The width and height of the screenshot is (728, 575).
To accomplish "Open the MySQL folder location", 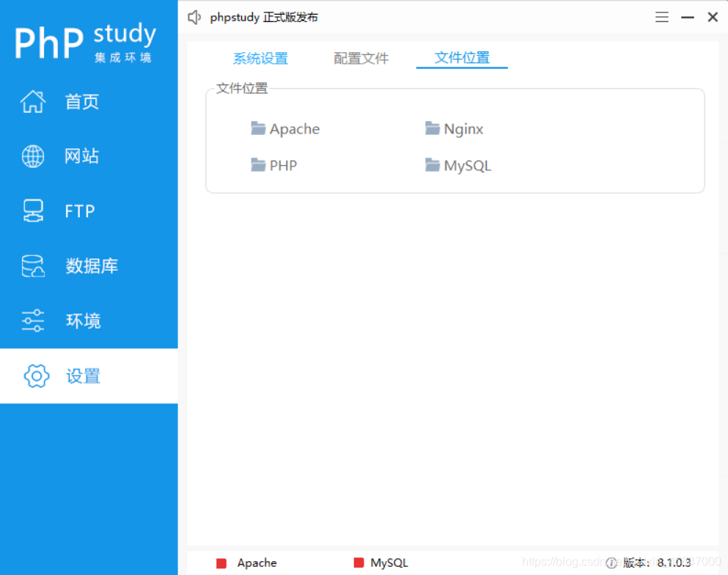I will coord(458,165).
